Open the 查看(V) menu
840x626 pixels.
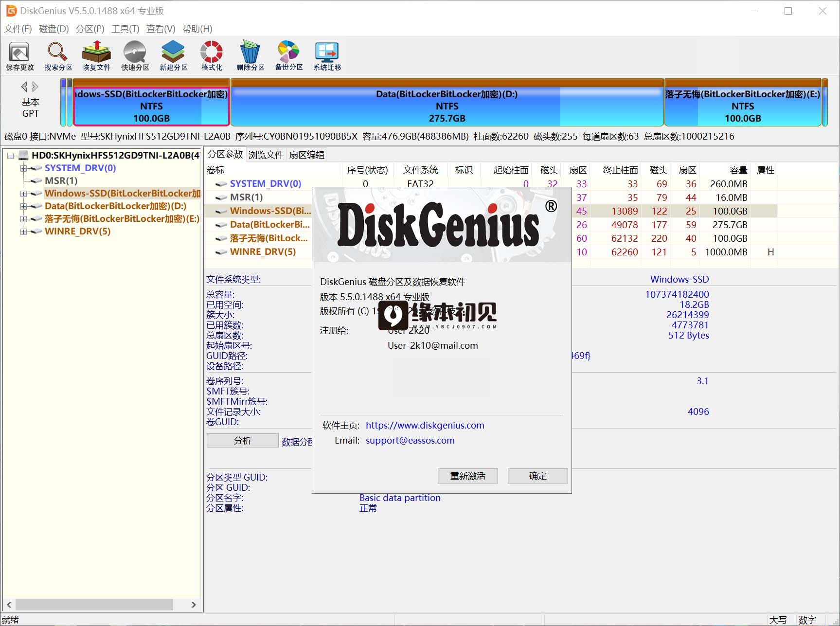coord(161,29)
